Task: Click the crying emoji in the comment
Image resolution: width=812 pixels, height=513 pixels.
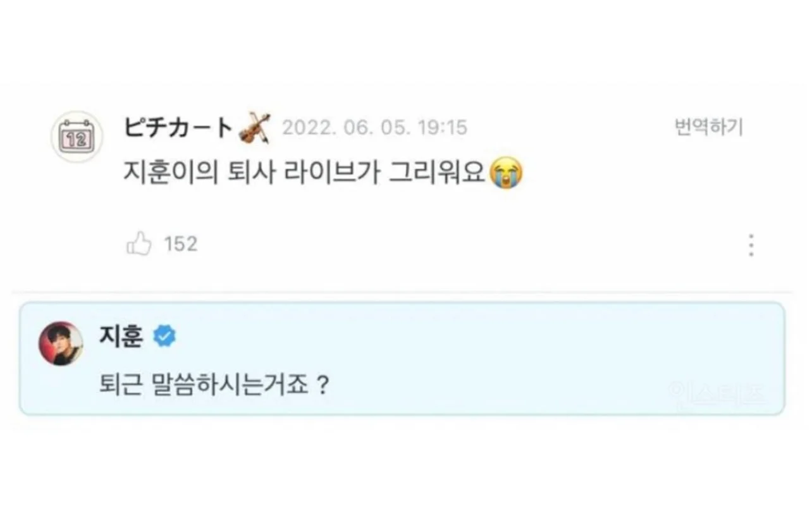Action: pyautogui.click(x=507, y=173)
